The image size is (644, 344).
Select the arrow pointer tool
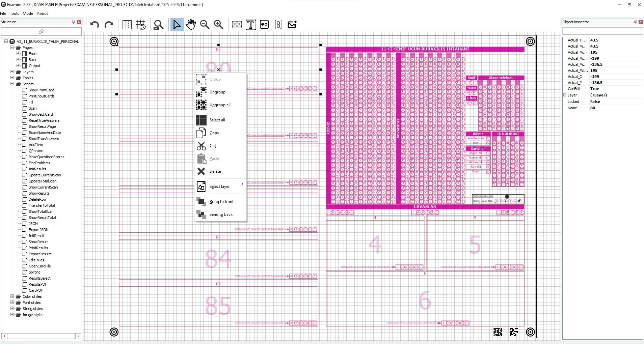[177, 25]
